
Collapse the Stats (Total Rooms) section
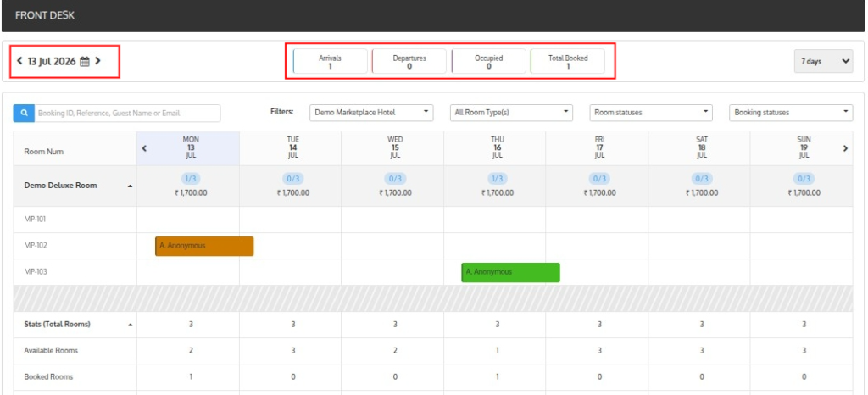[x=130, y=325]
